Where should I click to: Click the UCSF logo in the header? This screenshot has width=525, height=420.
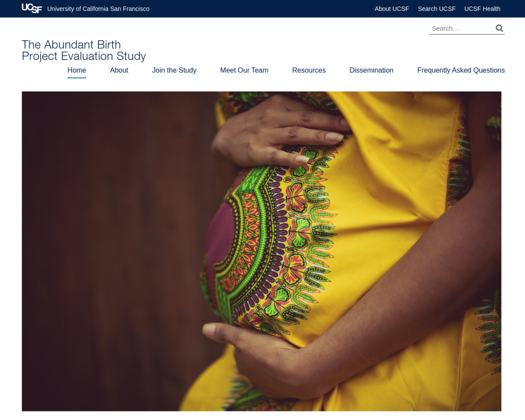[32, 8]
